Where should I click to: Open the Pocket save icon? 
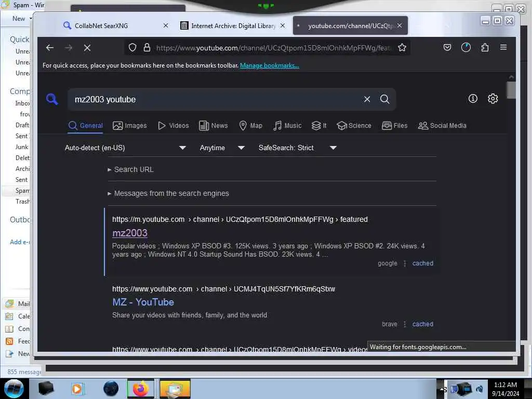pos(447,47)
